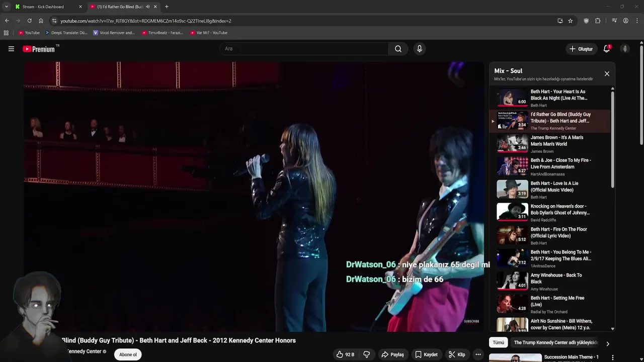The height and width of the screenshot is (362, 644).
Task: Open the YouTube account avatar menu
Action: [625, 49]
